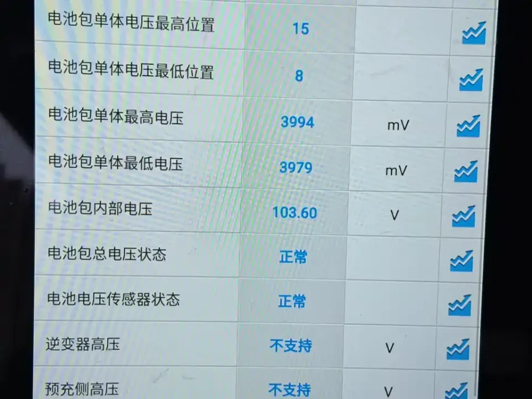The image size is (532, 399).
Task: Open chart icon for 电池电压传感器状态
Action: point(460,305)
